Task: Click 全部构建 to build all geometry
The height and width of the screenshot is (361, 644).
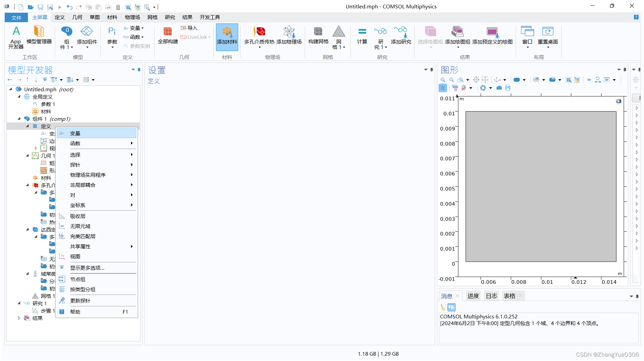Action: coord(168,35)
